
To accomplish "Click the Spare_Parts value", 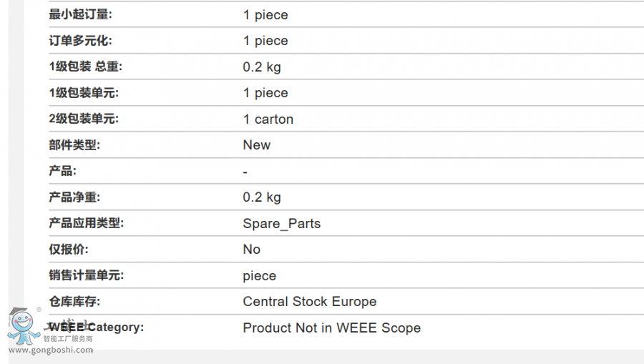I will pos(282,223).
